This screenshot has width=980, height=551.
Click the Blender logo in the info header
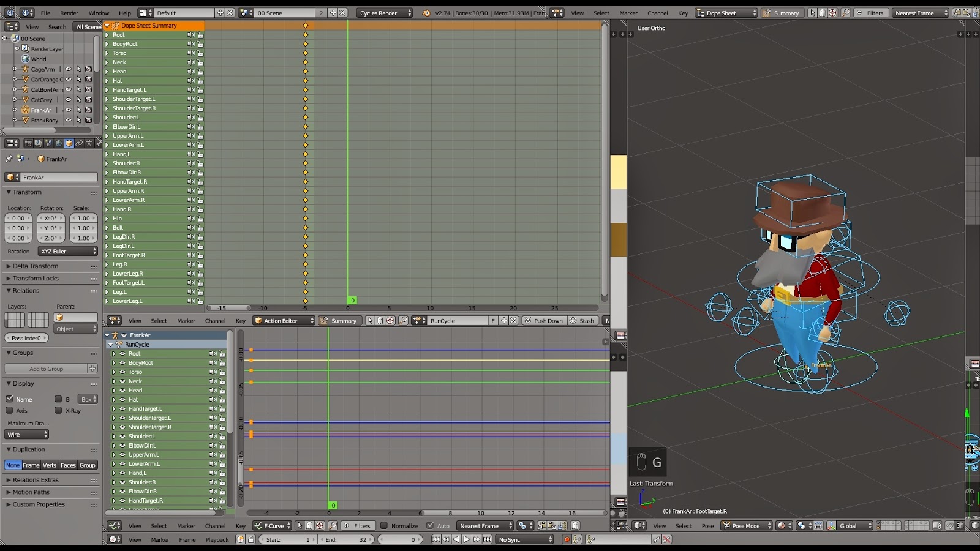pos(11,12)
